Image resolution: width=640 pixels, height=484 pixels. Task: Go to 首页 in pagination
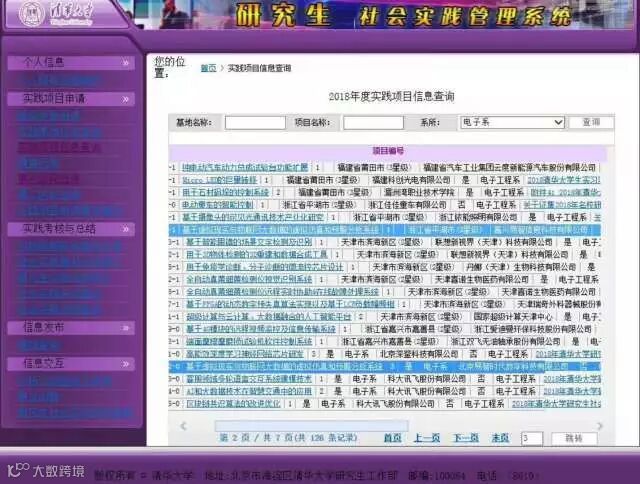pos(393,438)
